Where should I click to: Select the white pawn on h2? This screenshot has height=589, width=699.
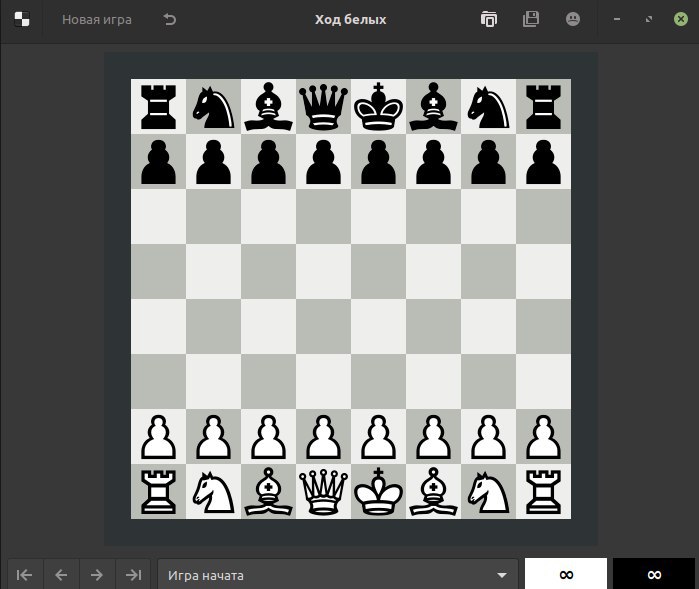[543, 437]
